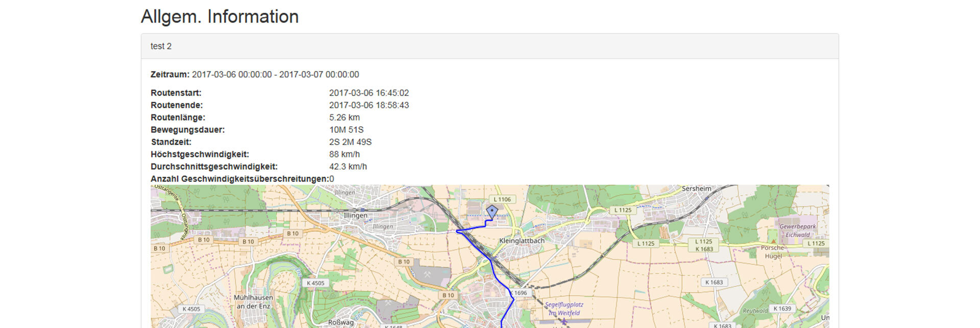This screenshot has height=328, width=980.
Task: Select the L 1106 road shield
Action: [x=502, y=199]
